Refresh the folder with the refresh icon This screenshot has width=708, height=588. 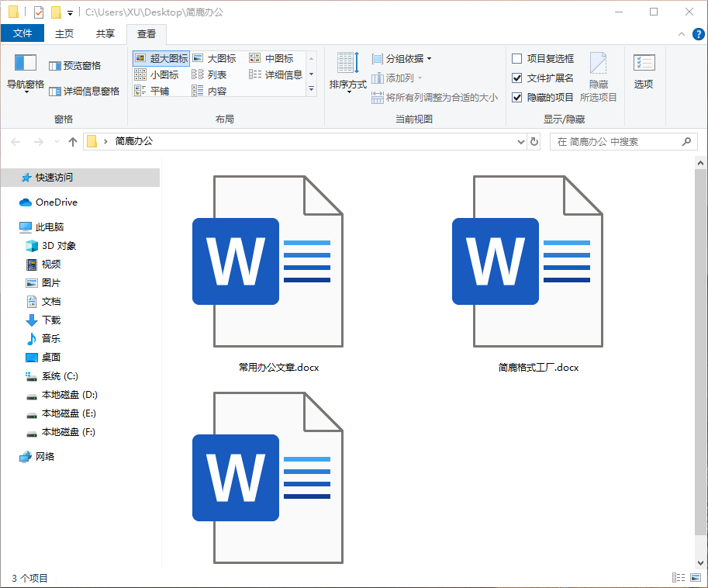tap(534, 141)
